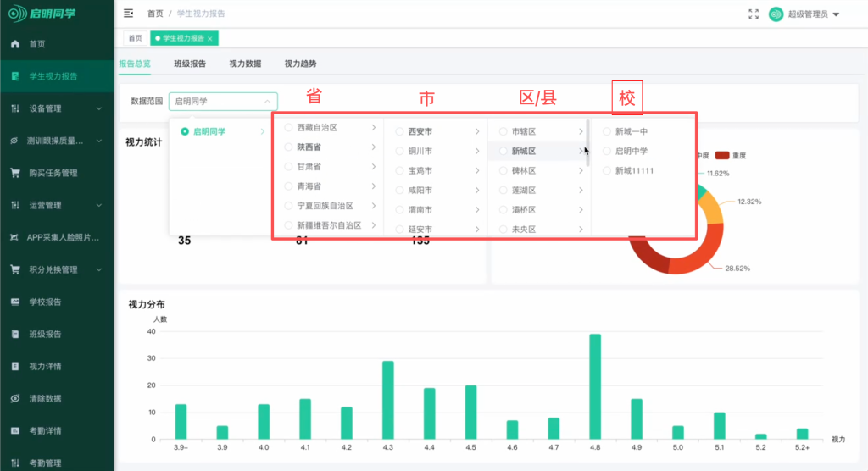Click the 学校报告 sidebar icon
The image size is (868, 471).
click(x=15, y=302)
